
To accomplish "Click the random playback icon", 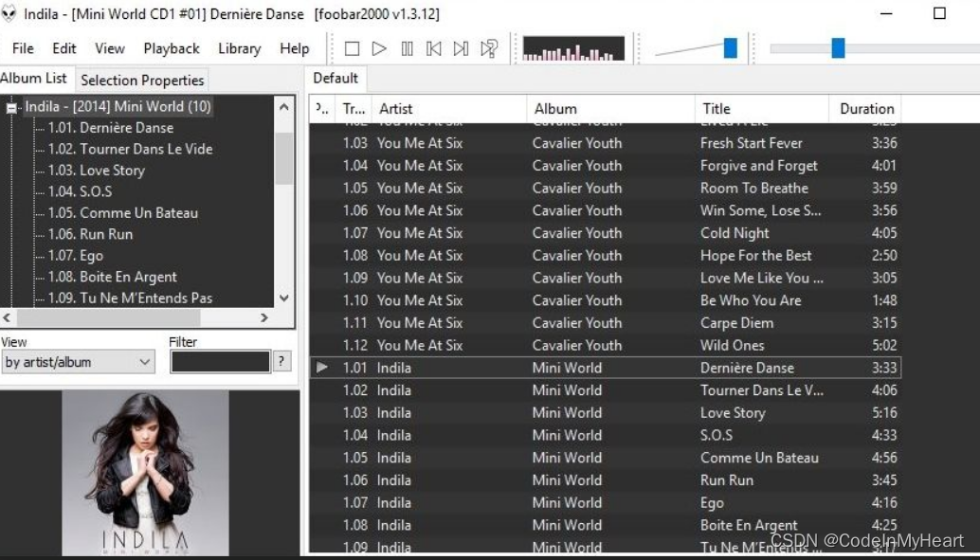I will coord(489,48).
